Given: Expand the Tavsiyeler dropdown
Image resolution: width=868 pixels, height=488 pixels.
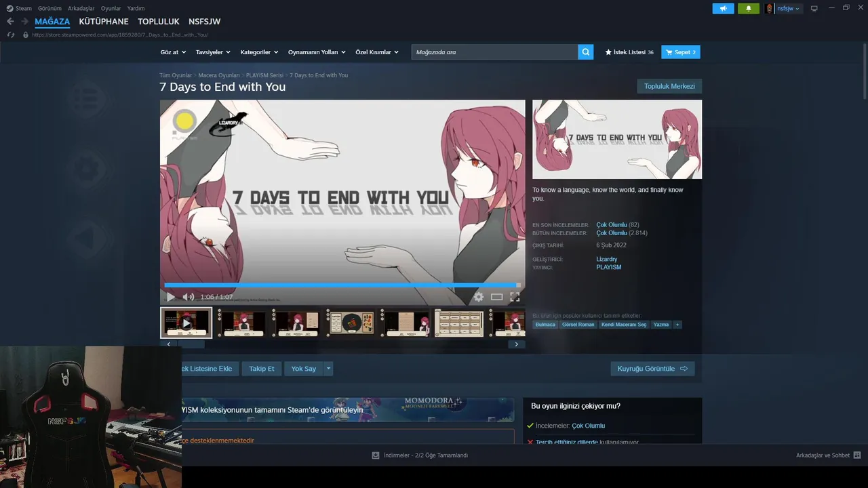Looking at the screenshot, I should (x=213, y=52).
